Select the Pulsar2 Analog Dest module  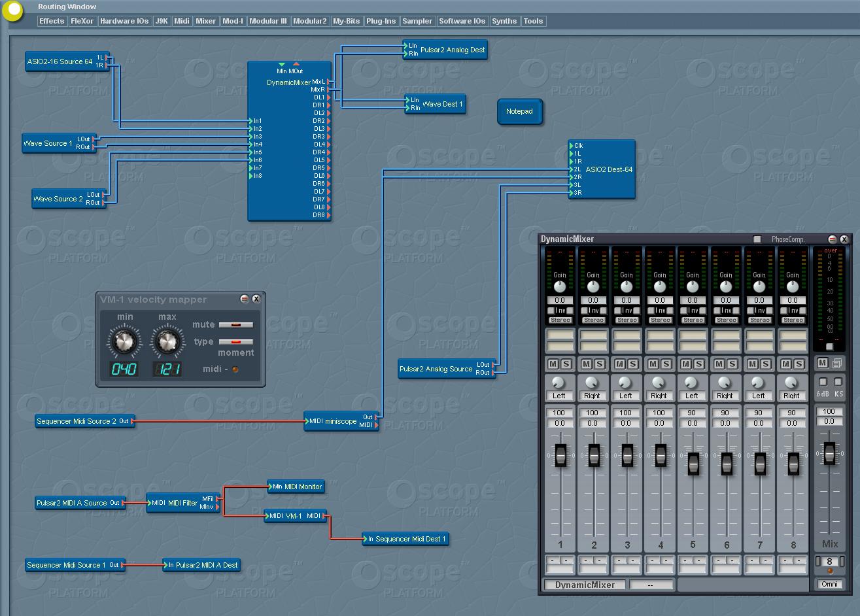445,50
